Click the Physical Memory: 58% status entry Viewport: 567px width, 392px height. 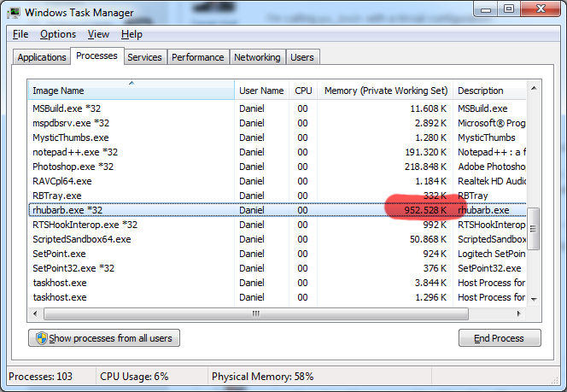coord(262,377)
